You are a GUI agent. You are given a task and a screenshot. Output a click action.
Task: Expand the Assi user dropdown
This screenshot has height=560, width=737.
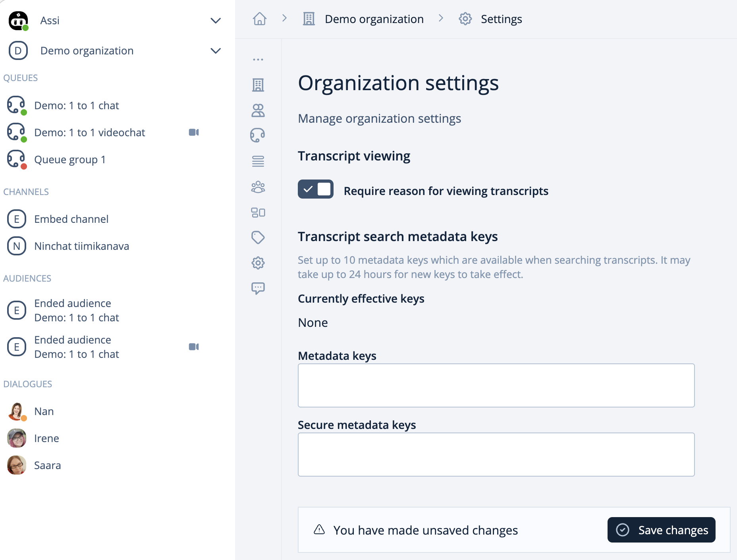pyautogui.click(x=216, y=21)
